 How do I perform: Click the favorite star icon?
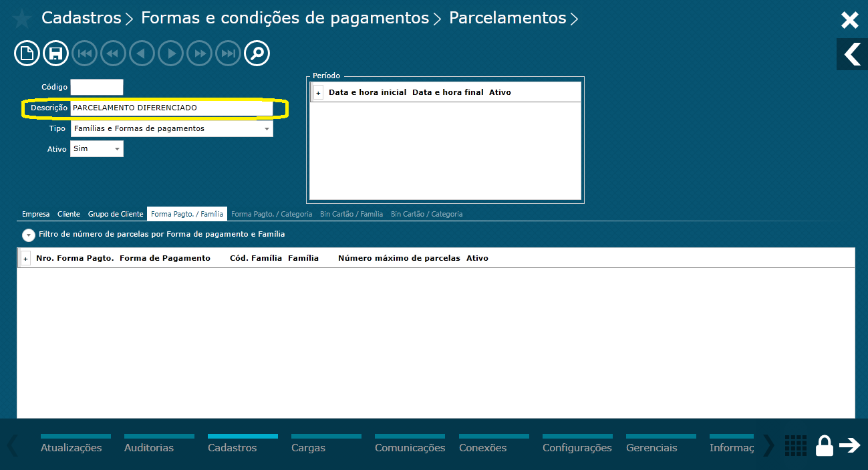pos(22,19)
